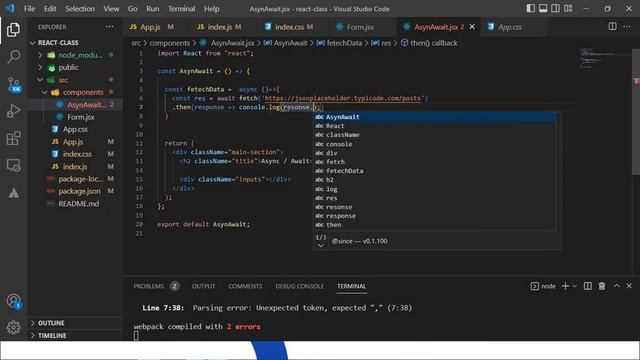Open App.css in the explorer tree
This screenshot has height=360, width=640.
pyautogui.click(x=75, y=129)
